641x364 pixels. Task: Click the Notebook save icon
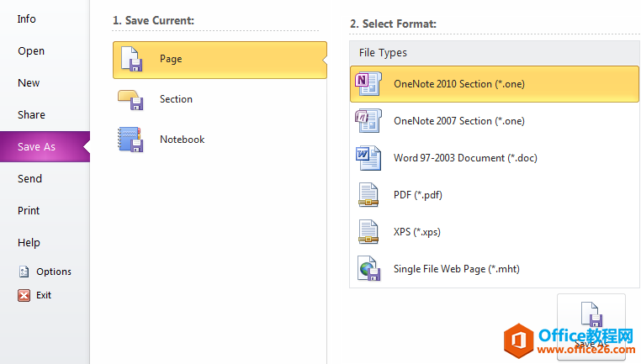click(130, 140)
